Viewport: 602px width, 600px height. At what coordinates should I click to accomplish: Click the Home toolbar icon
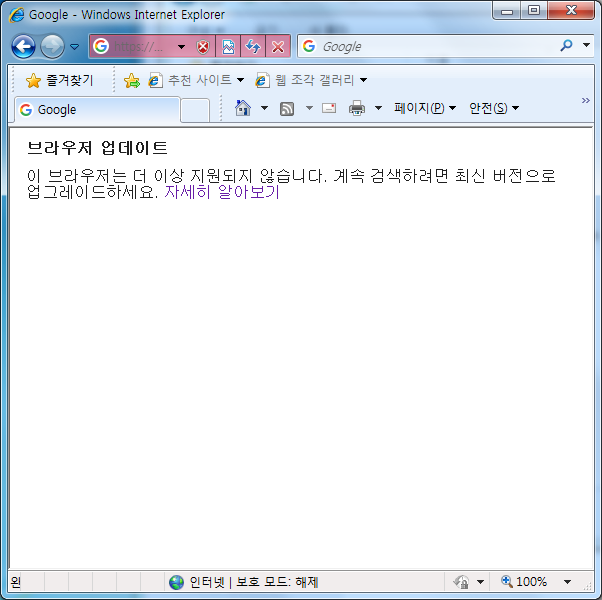coord(243,108)
